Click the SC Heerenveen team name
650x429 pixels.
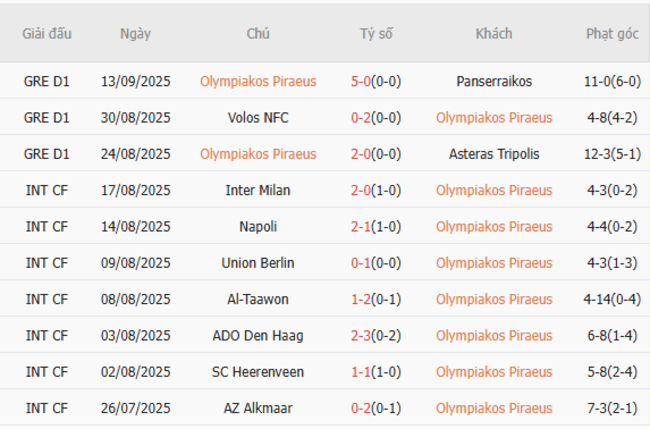point(258,372)
